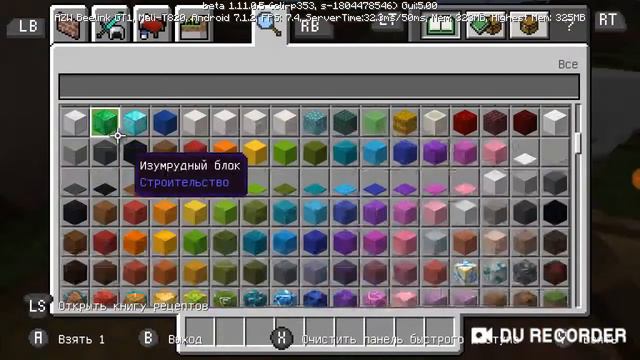640x360 pixels.
Task: Pick the pink concrete block
Action: [405, 242]
